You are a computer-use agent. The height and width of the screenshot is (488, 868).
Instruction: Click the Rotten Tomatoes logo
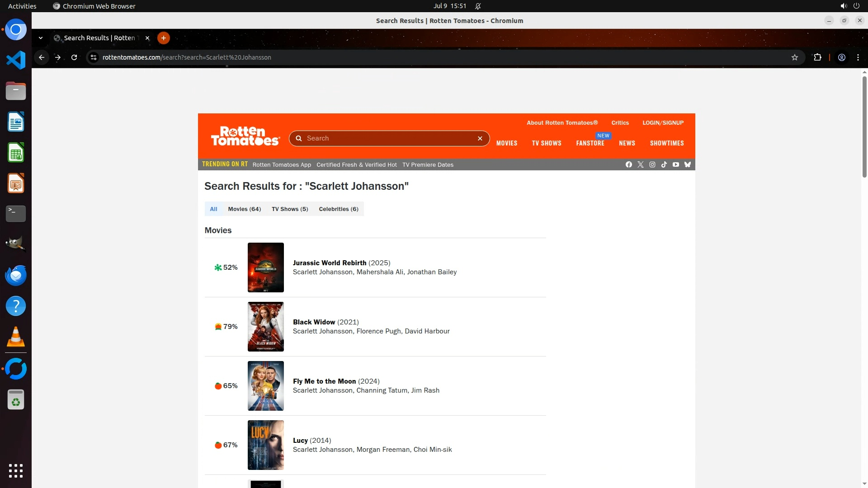point(245,136)
